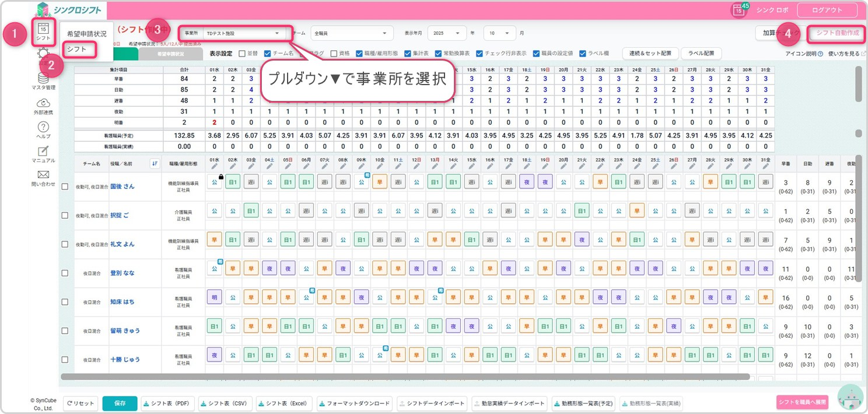Click the ヘルプ question mark icon
This screenshot has height=414, width=868.
click(x=43, y=127)
